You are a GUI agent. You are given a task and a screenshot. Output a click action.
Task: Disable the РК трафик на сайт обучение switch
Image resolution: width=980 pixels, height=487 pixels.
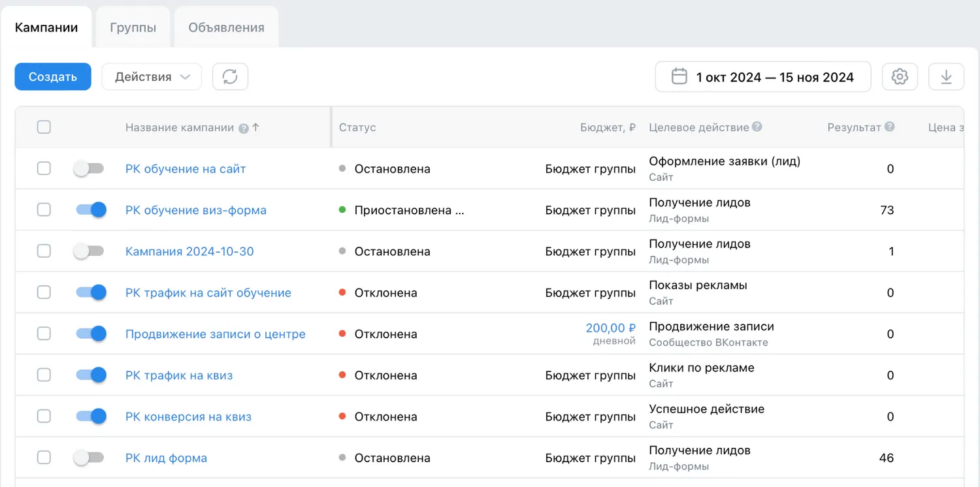click(x=91, y=292)
